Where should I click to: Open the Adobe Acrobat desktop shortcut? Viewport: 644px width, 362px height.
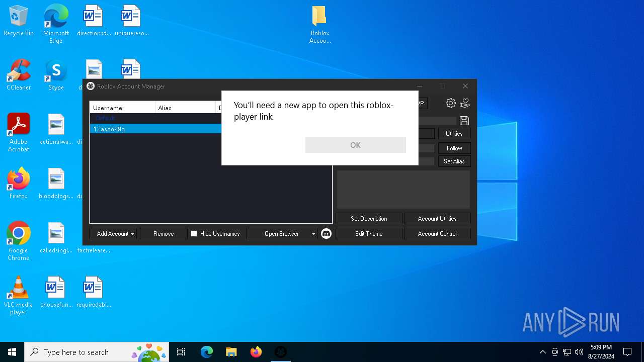pos(19,133)
